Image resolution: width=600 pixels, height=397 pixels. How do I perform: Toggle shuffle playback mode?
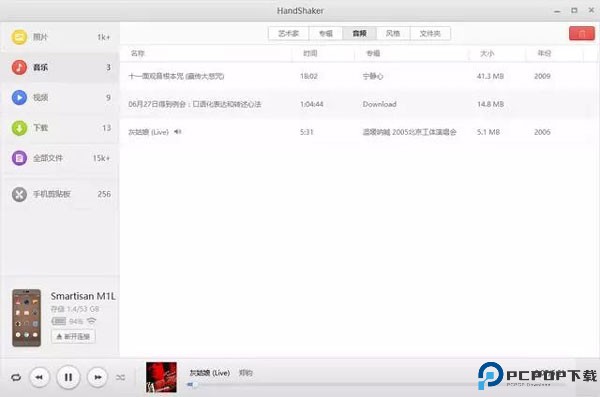point(121,377)
